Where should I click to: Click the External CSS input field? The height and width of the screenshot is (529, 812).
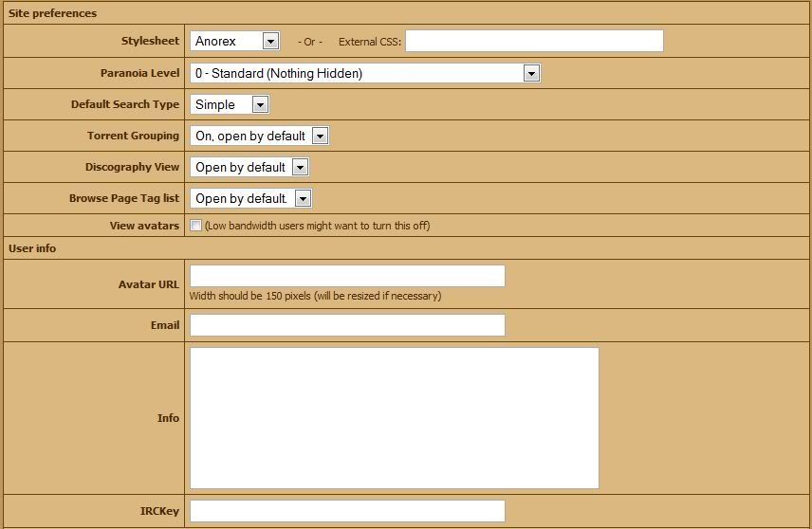coord(534,41)
